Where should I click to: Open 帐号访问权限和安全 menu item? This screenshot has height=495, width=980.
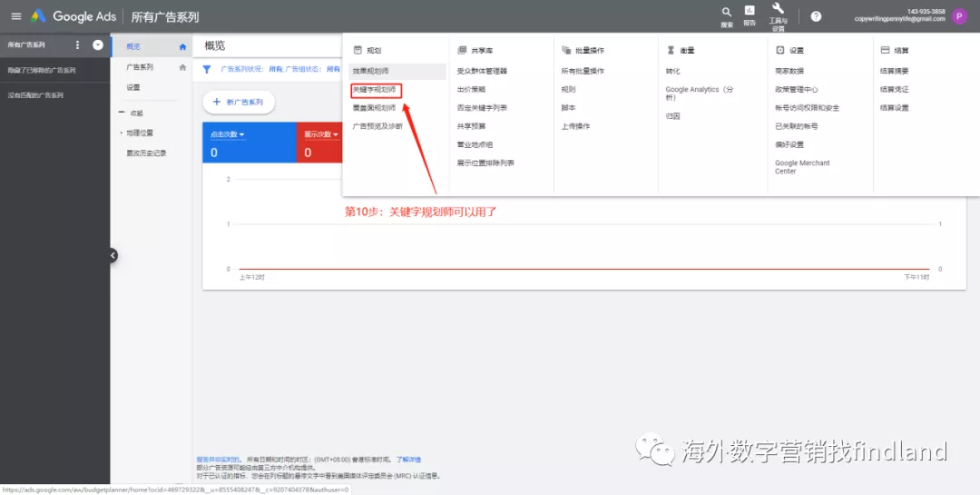click(807, 108)
